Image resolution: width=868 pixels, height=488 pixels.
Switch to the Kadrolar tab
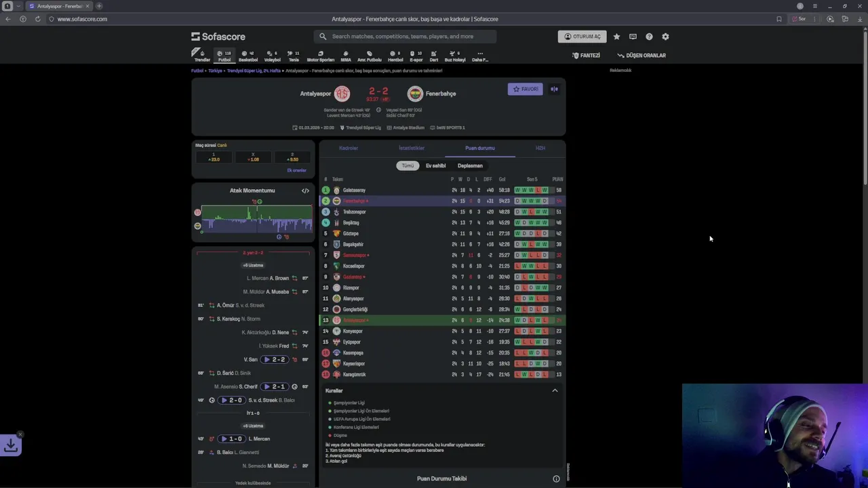(x=349, y=148)
